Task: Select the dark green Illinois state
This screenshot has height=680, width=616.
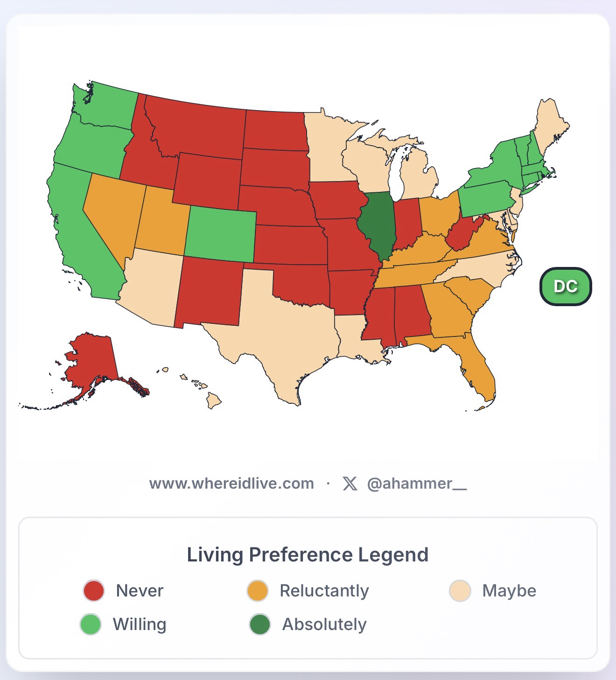Action: pos(379,224)
